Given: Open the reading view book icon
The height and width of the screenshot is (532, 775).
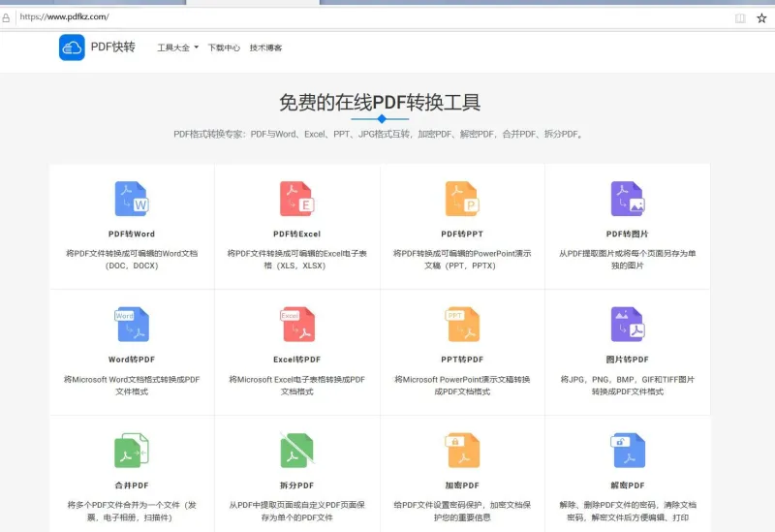Looking at the screenshot, I should point(740,18).
